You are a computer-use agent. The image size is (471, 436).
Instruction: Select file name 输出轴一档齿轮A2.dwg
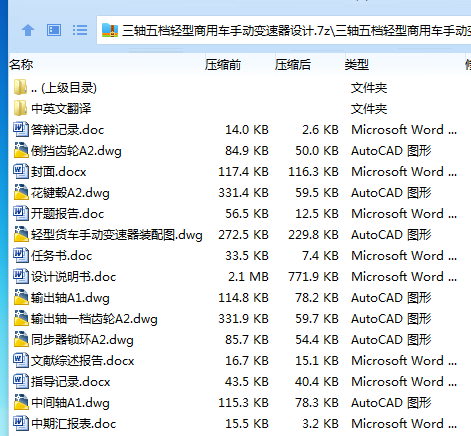(x=94, y=319)
